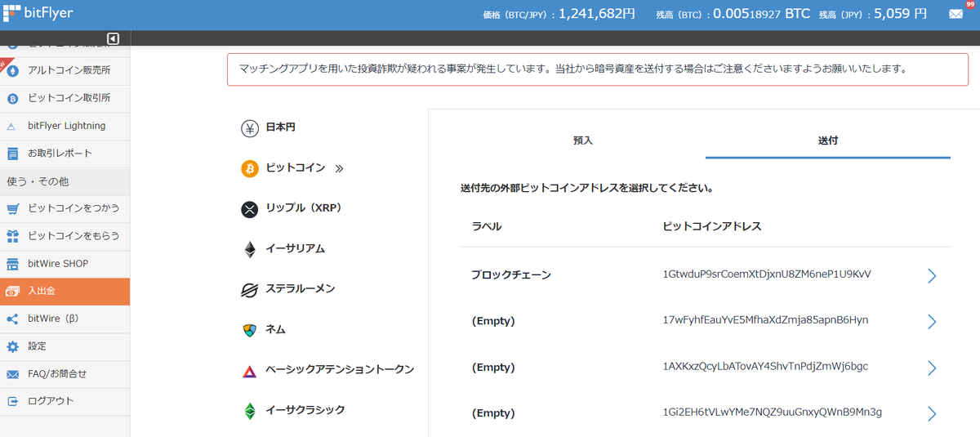980x437 pixels.
Task: Click the FAQ envelope icon
Action: pyautogui.click(x=12, y=374)
